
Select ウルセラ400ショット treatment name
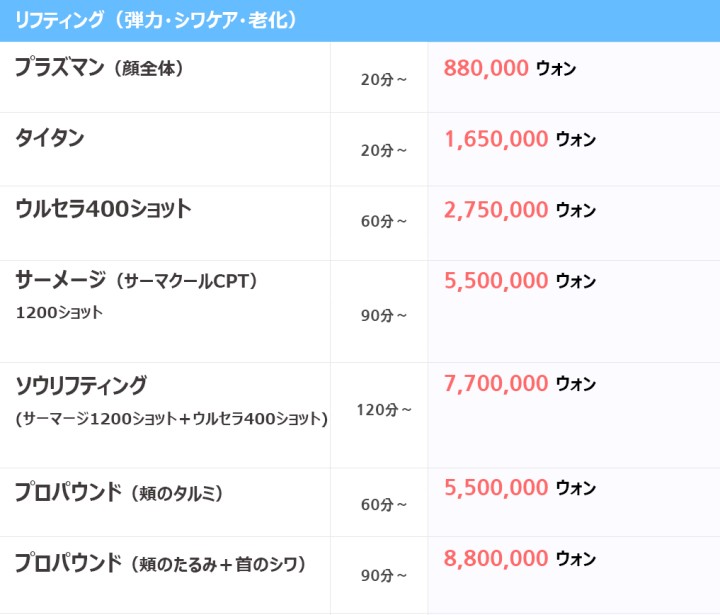click(x=103, y=209)
